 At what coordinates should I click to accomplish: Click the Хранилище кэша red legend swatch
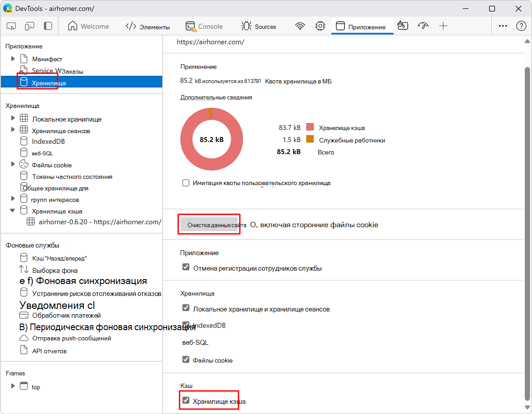click(310, 127)
